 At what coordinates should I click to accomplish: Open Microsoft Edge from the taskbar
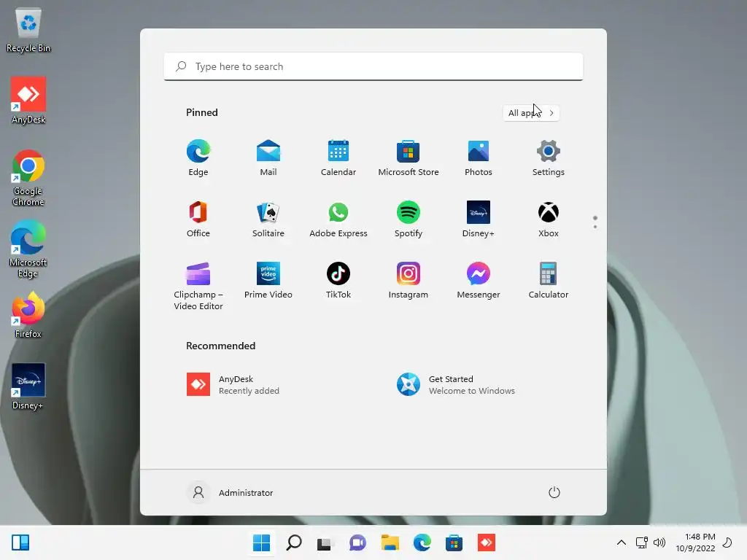point(422,542)
